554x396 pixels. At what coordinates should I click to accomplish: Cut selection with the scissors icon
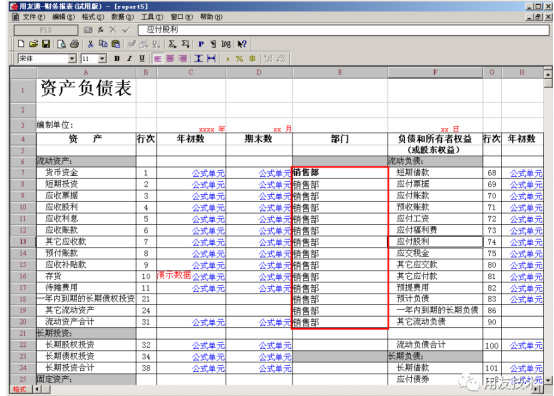pos(90,44)
